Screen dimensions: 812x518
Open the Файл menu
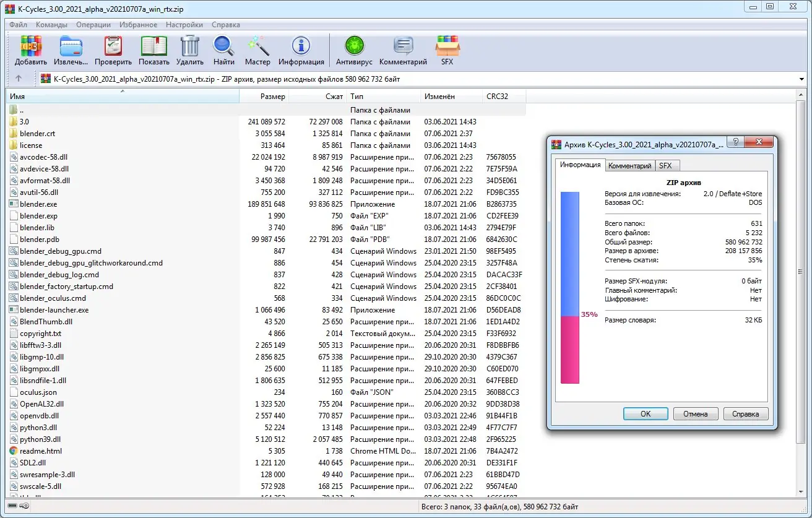(19, 25)
